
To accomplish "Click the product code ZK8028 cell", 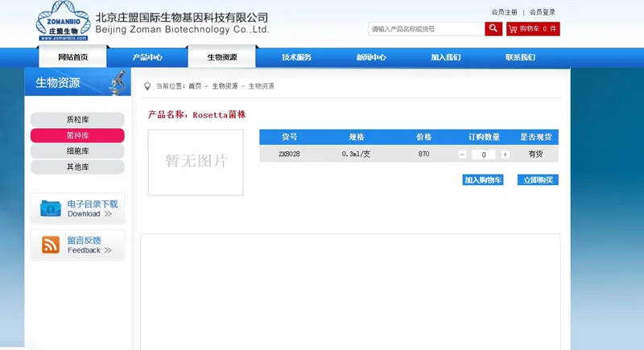I will point(289,154).
